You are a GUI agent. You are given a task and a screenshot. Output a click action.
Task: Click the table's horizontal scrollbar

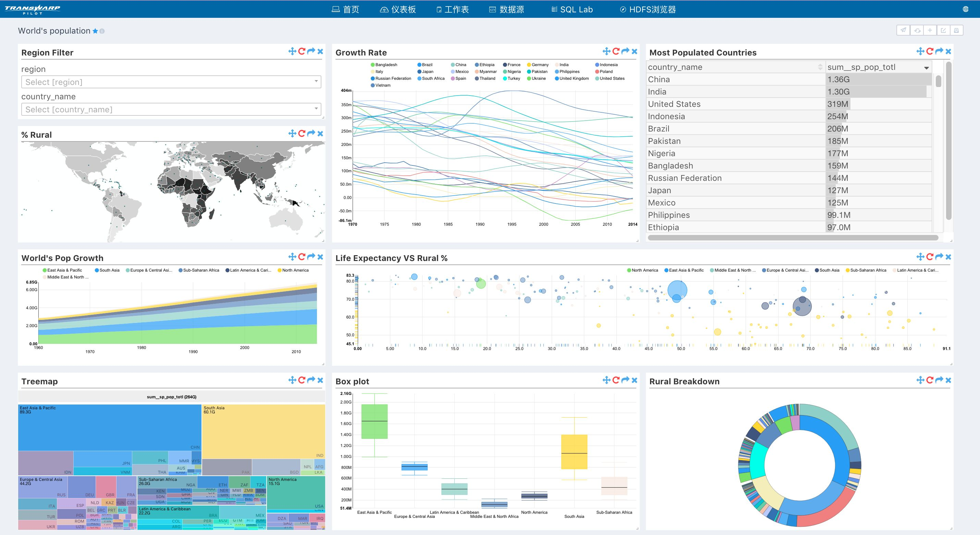point(793,238)
